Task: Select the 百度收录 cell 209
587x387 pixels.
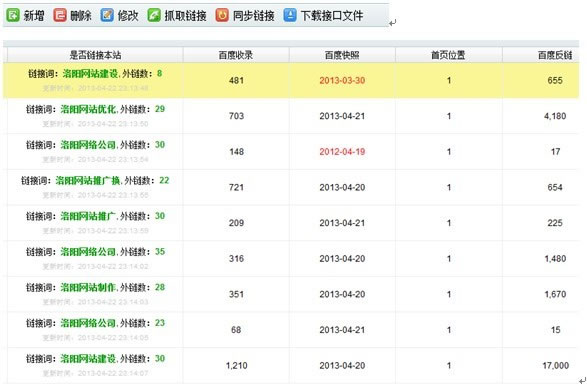Action: click(236, 223)
